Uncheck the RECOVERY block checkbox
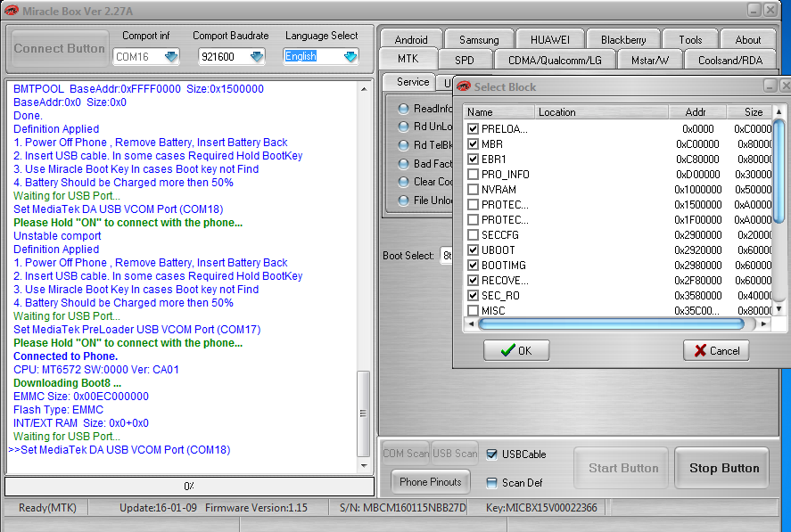 [x=473, y=280]
